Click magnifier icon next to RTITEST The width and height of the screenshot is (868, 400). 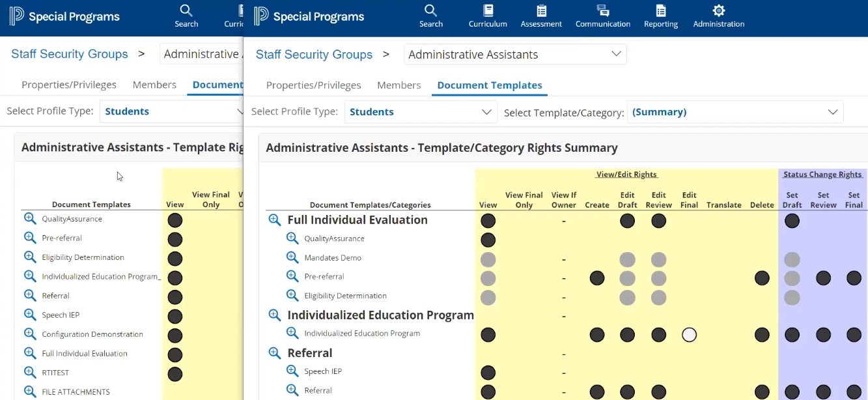[30, 373]
